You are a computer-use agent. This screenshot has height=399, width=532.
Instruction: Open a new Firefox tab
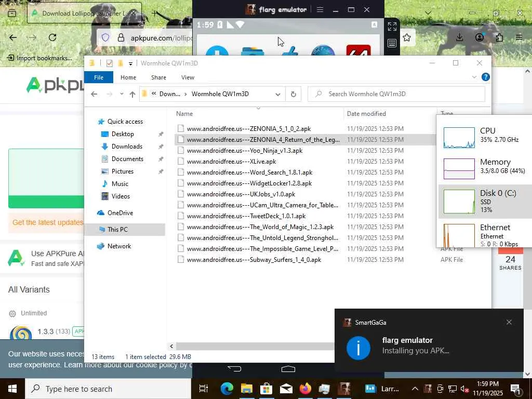click(x=154, y=13)
